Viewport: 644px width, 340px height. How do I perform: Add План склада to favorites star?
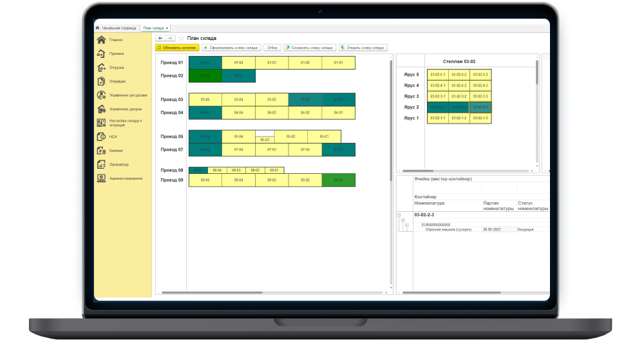(x=181, y=38)
